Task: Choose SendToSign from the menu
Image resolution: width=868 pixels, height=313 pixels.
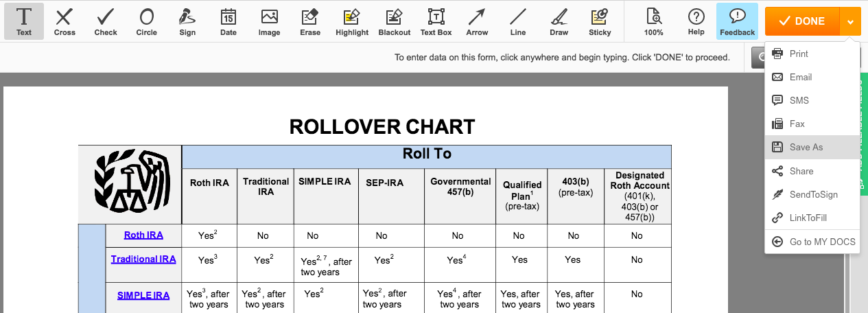Action: [x=812, y=194]
